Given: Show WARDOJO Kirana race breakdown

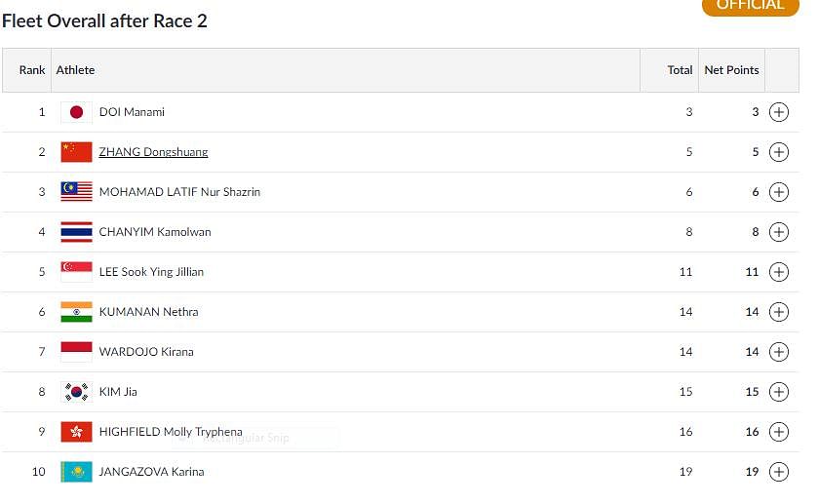Looking at the screenshot, I should tap(778, 352).
